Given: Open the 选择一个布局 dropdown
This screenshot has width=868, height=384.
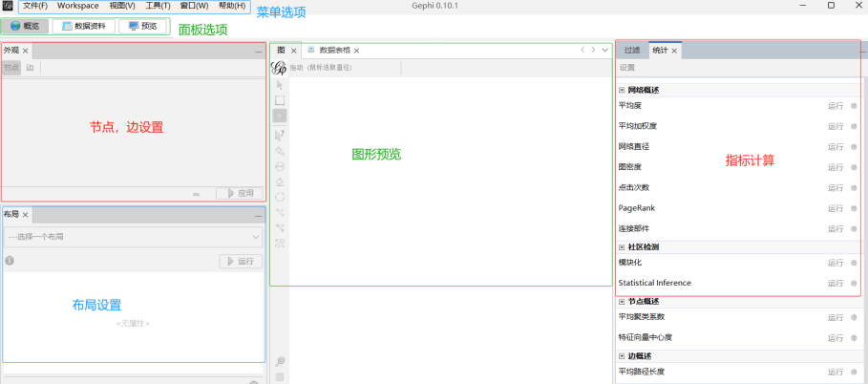Looking at the screenshot, I should (133, 236).
